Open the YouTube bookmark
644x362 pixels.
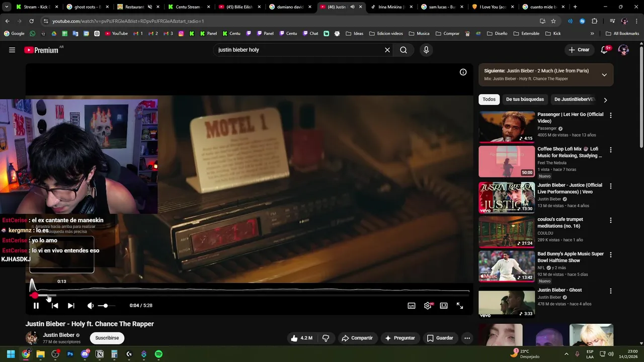pyautogui.click(x=116, y=34)
